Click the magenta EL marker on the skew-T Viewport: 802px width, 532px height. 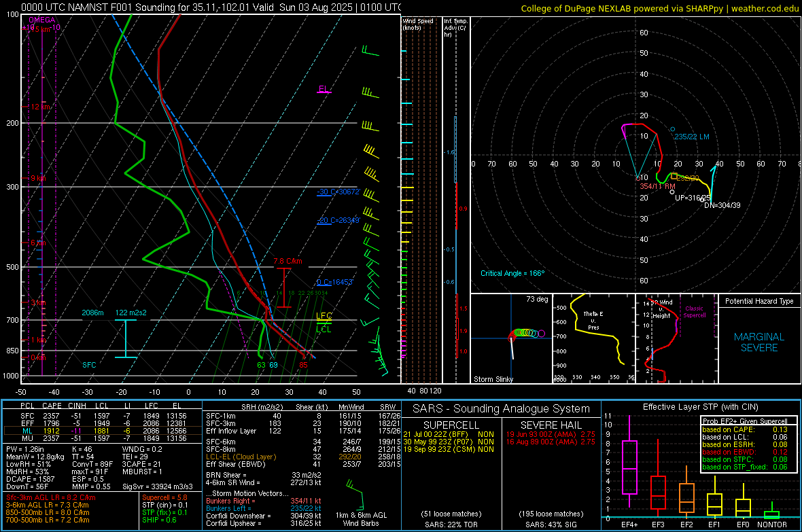[x=324, y=89]
